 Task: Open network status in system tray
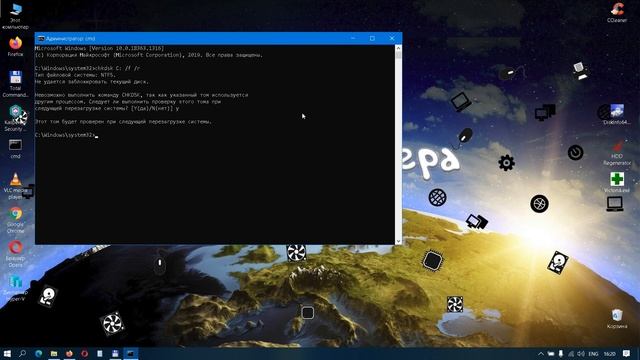click(571, 353)
